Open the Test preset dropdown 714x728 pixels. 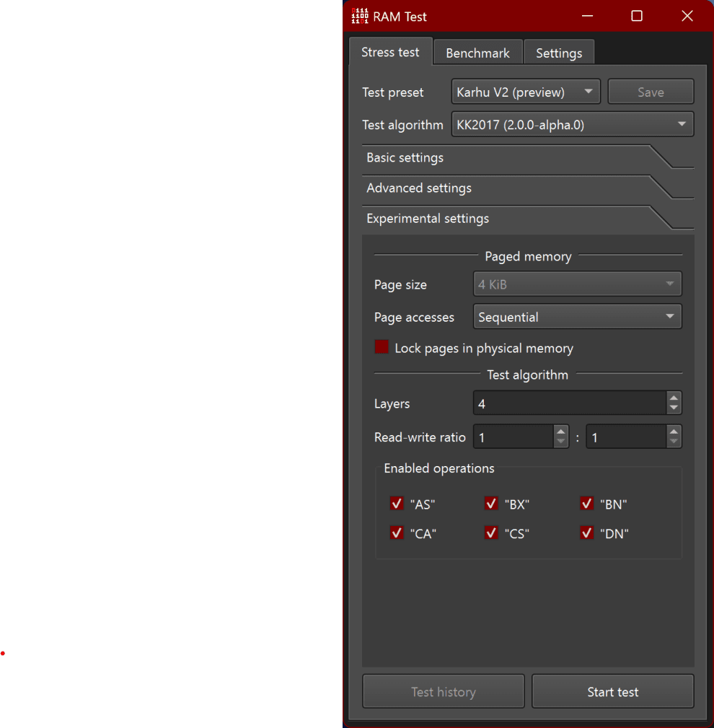pos(526,92)
